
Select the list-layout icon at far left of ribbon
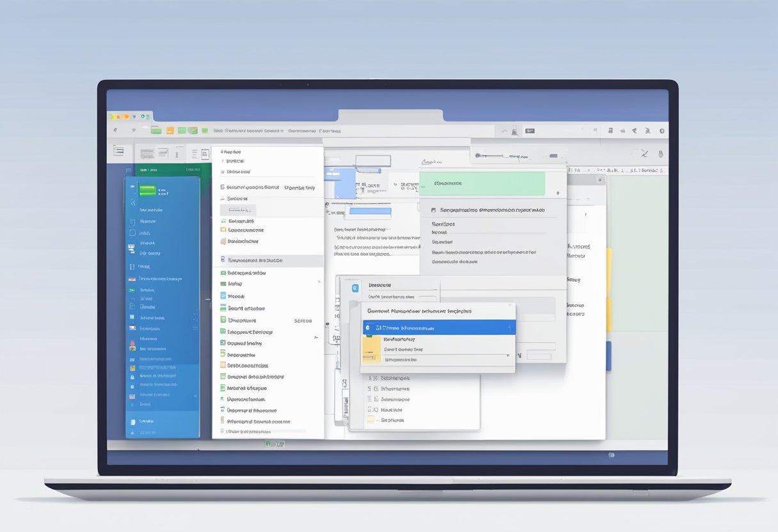118,150
